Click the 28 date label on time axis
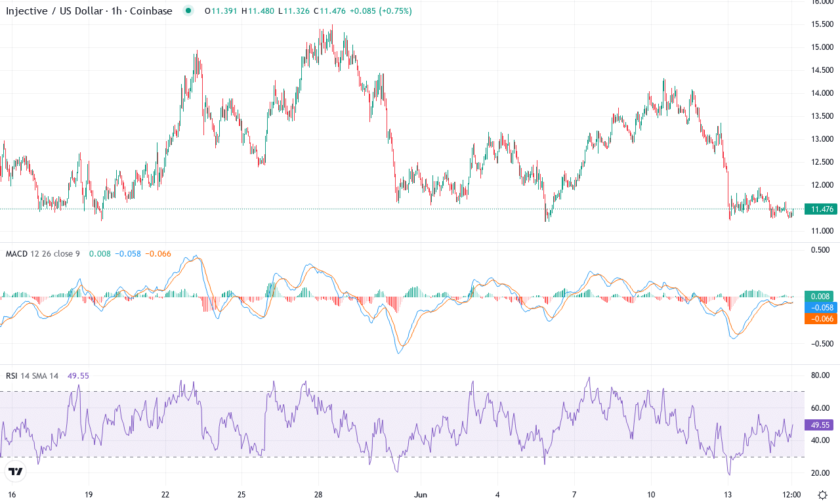840x504 pixels. [x=318, y=494]
